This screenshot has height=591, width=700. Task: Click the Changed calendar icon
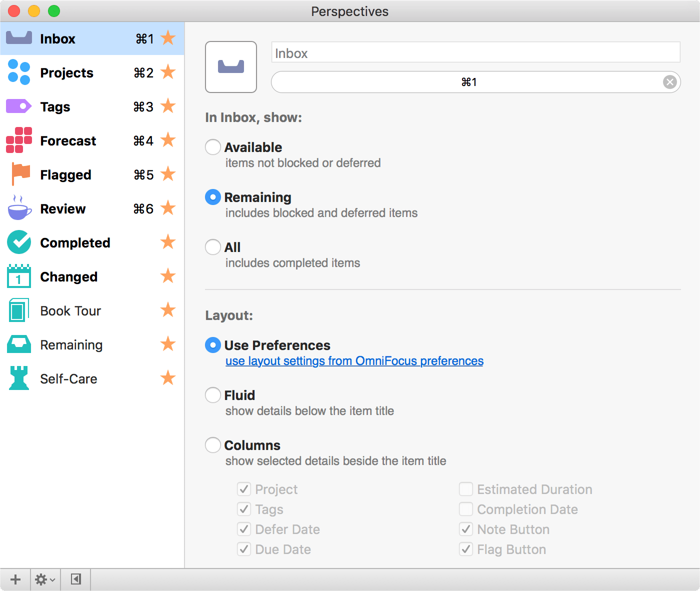19,276
